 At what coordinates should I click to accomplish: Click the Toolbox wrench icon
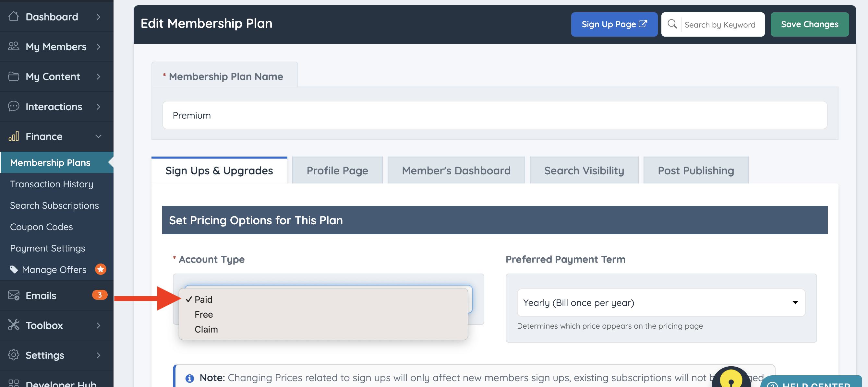(14, 325)
